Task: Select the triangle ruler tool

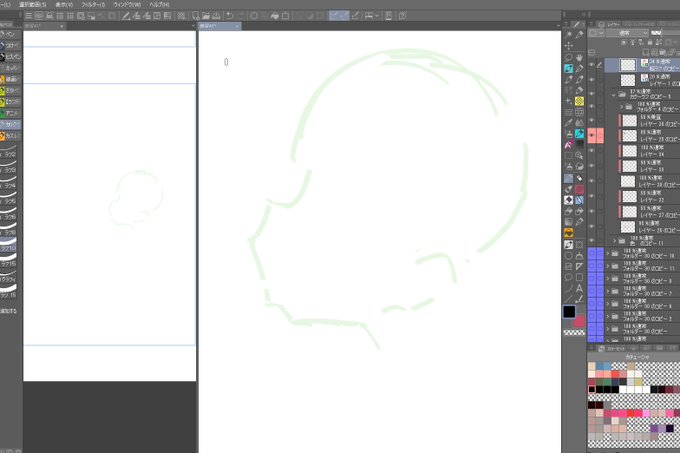Action: [579, 266]
